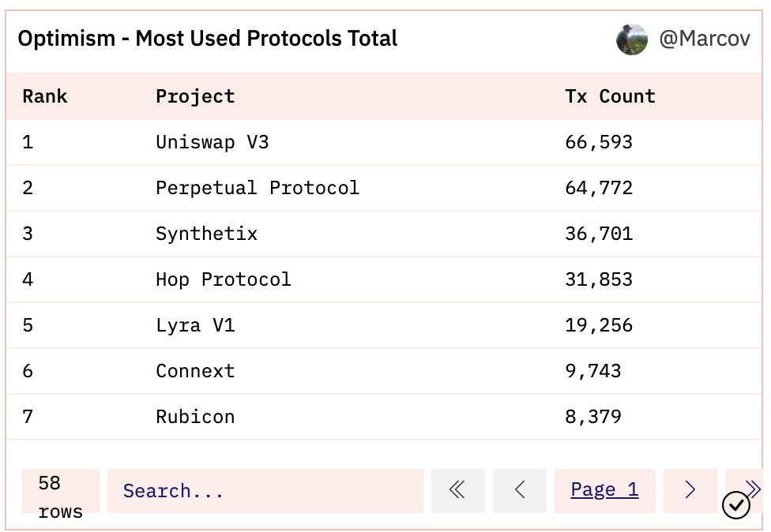Click the Page 1 link
This screenshot has width=771, height=532.
pyautogui.click(x=604, y=489)
